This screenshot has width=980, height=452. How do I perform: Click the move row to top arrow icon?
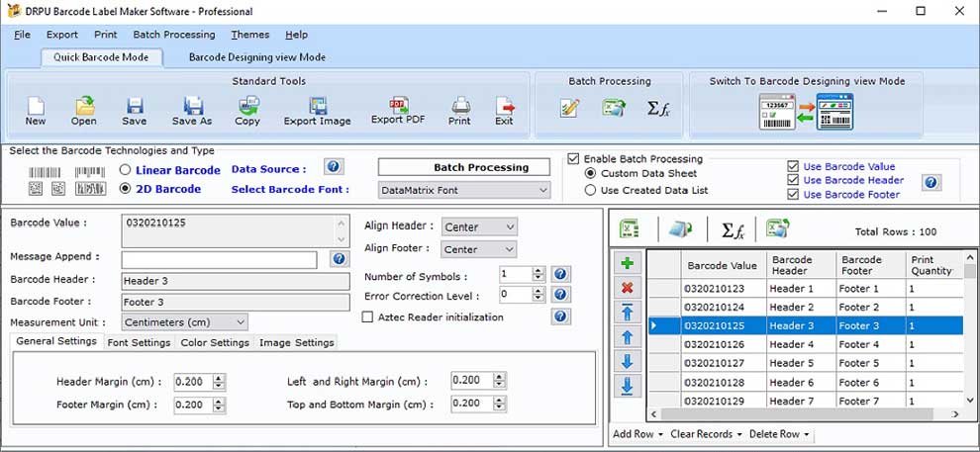628,313
